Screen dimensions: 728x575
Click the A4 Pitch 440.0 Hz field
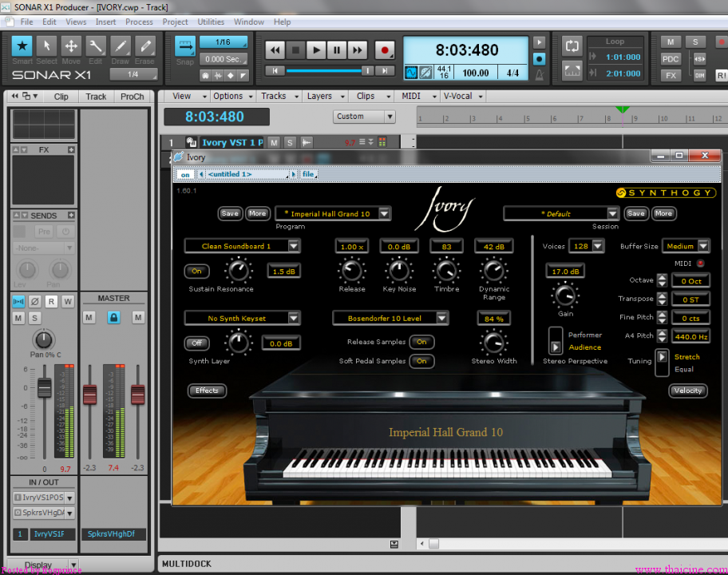[x=690, y=337]
